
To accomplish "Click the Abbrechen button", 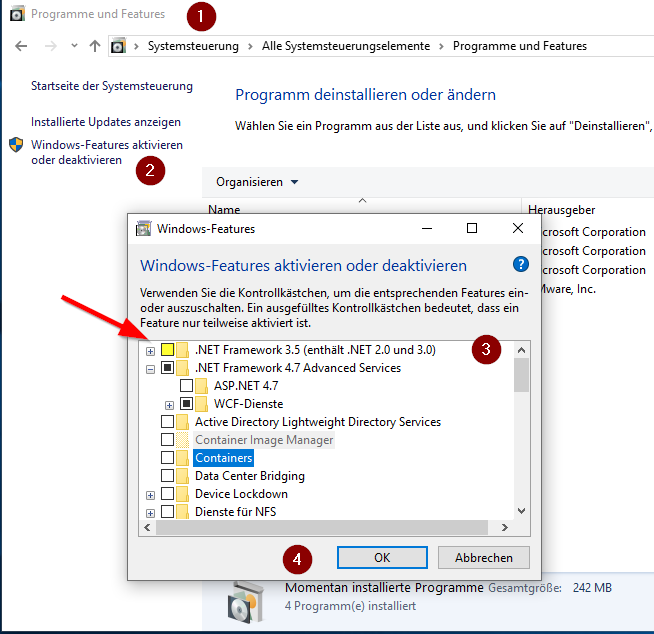I will click(484, 558).
